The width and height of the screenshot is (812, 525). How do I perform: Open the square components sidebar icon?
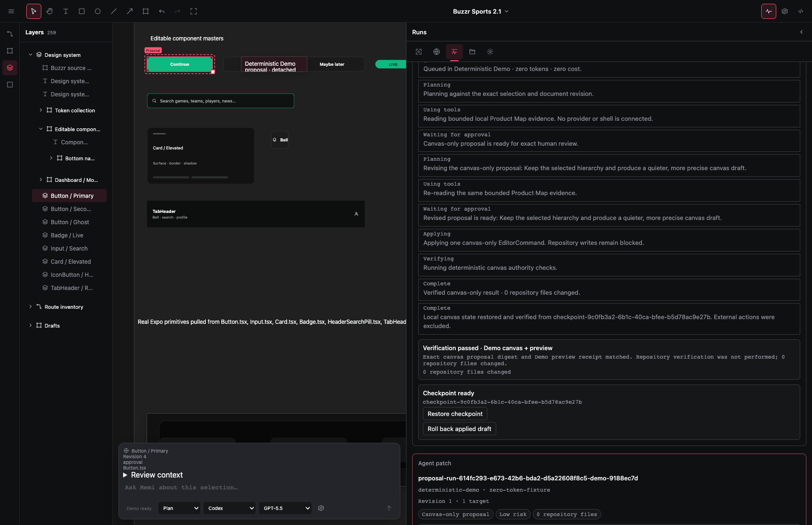tap(10, 85)
